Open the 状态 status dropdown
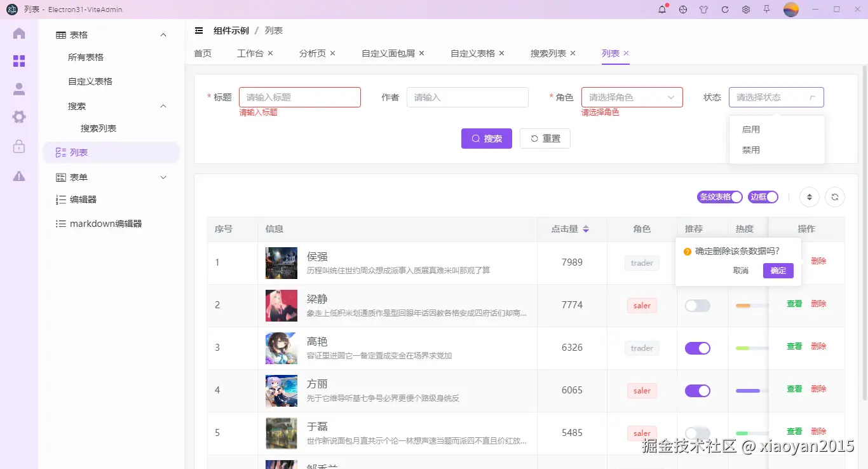 [776, 97]
